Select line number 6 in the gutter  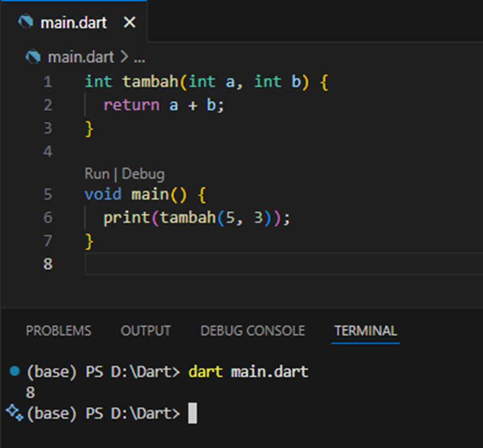[47, 218]
